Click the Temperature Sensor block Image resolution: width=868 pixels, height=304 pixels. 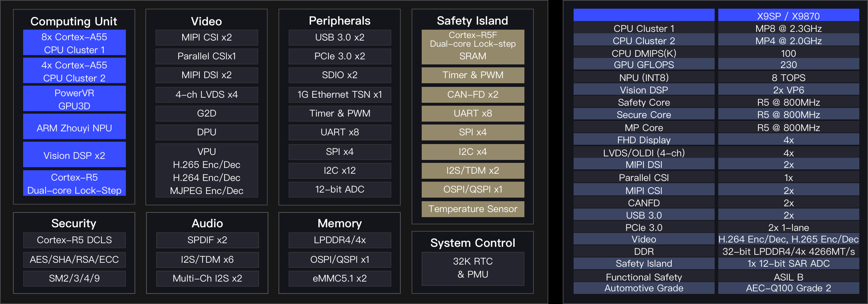coord(473,209)
